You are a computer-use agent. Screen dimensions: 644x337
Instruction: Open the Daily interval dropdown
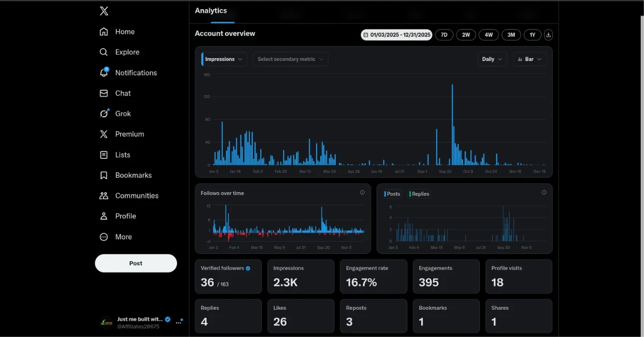click(x=492, y=59)
